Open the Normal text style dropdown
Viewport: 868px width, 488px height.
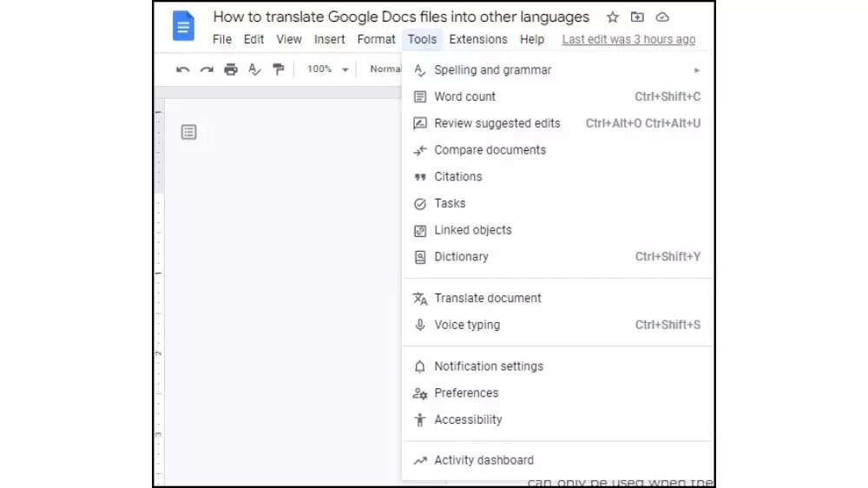(x=386, y=69)
